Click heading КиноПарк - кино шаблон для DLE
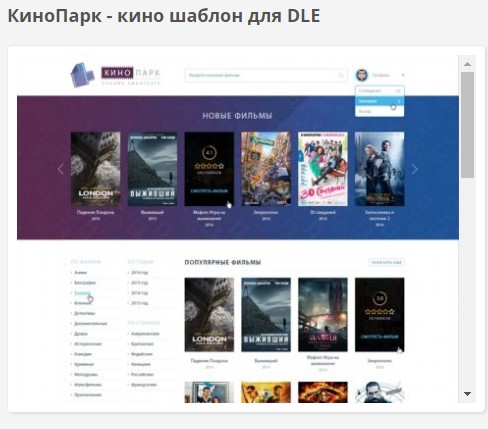The image size is (488, 429). click(164, 16)
